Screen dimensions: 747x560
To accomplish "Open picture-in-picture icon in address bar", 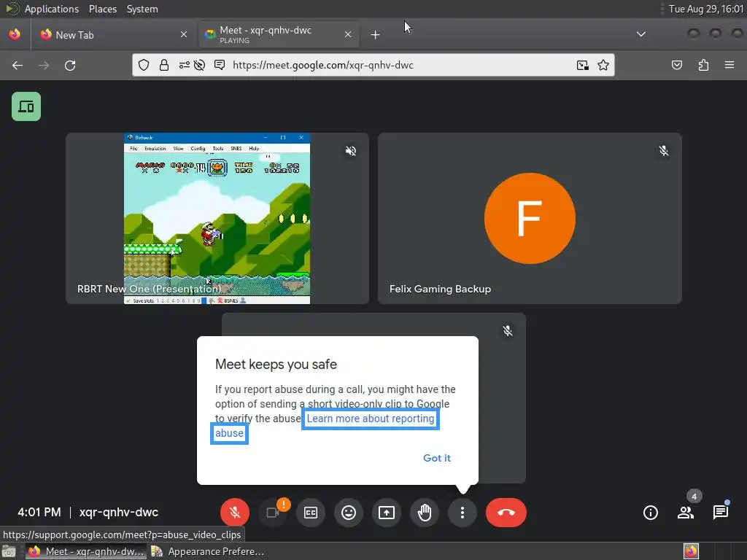I will tap(582, 65).
